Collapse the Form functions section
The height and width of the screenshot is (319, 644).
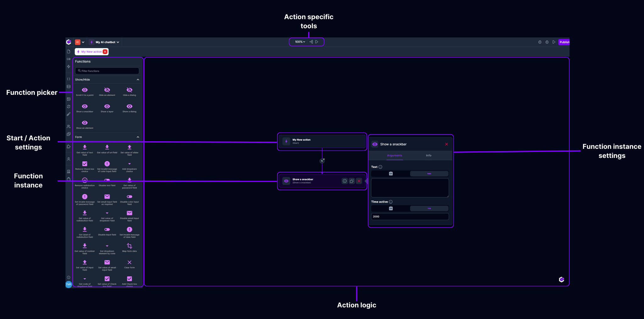[x=138, y=137]
